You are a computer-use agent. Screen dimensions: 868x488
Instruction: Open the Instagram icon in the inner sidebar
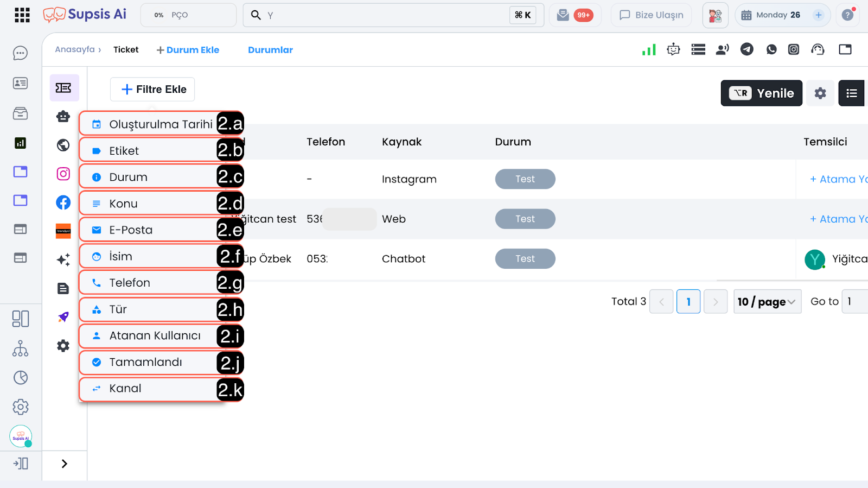[x=63, y=174]
